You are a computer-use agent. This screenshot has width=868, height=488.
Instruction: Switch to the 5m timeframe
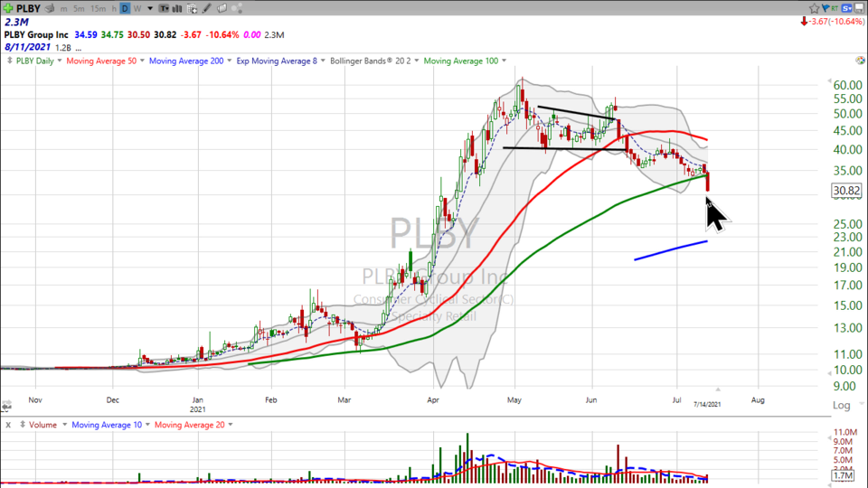click(78, 8)
